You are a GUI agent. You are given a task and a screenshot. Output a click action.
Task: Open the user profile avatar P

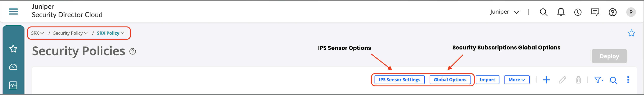click(x=631, y=12)
